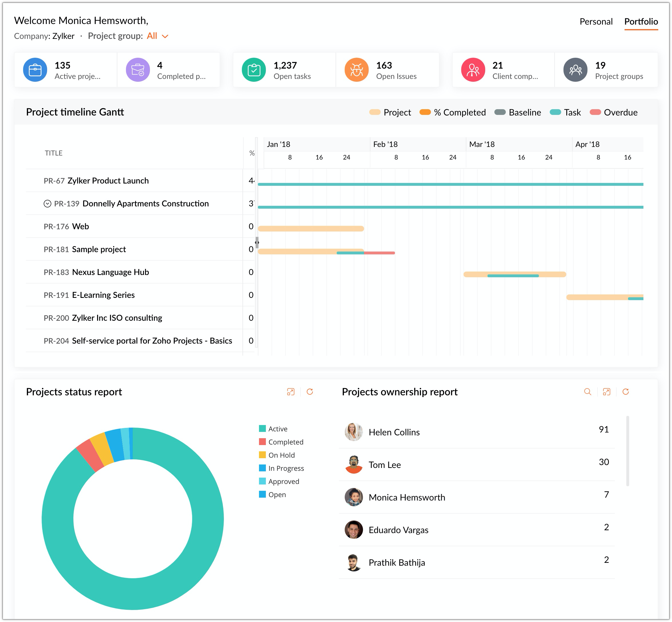The width and height of the screenshot is (672, 622).
Task: Open the Zylker Product Launch project
Action: click(x=108, y=181)
